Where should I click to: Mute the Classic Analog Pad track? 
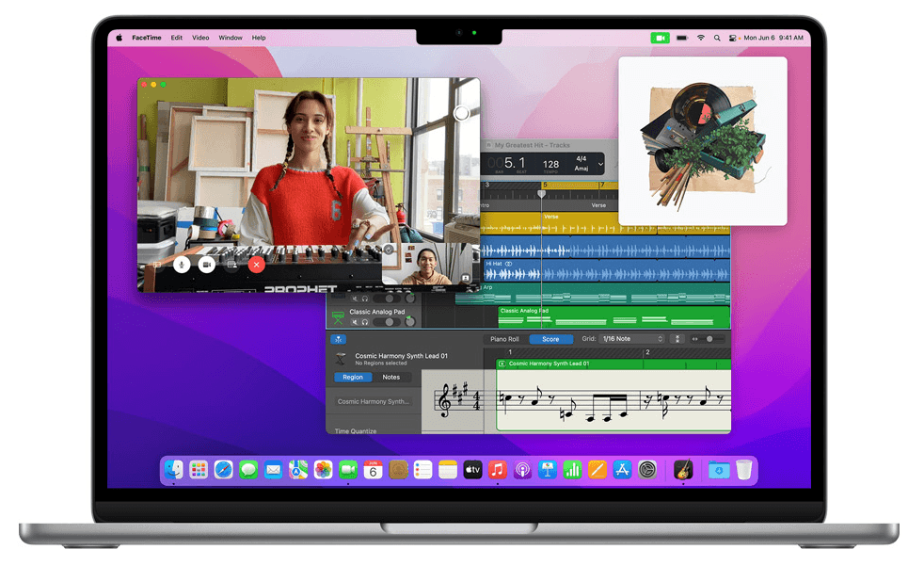pyautogui.click(x=355, y=322)
